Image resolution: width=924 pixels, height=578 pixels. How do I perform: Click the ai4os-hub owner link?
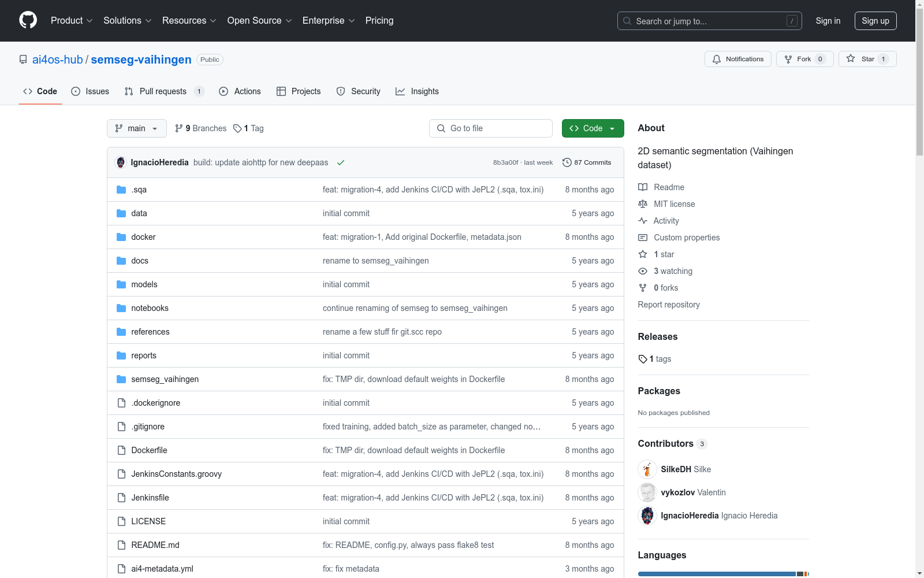click(x=58, y=60)
